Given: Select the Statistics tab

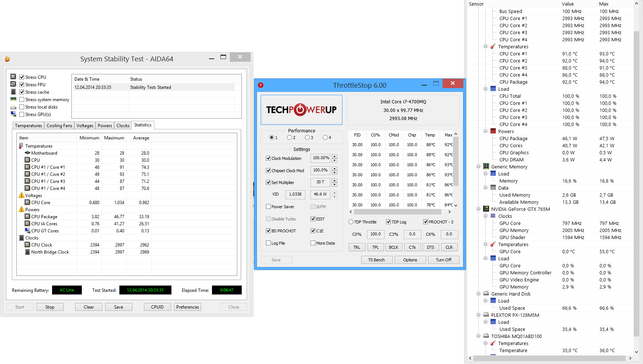Looking at the screenshot, I should 143,125.
